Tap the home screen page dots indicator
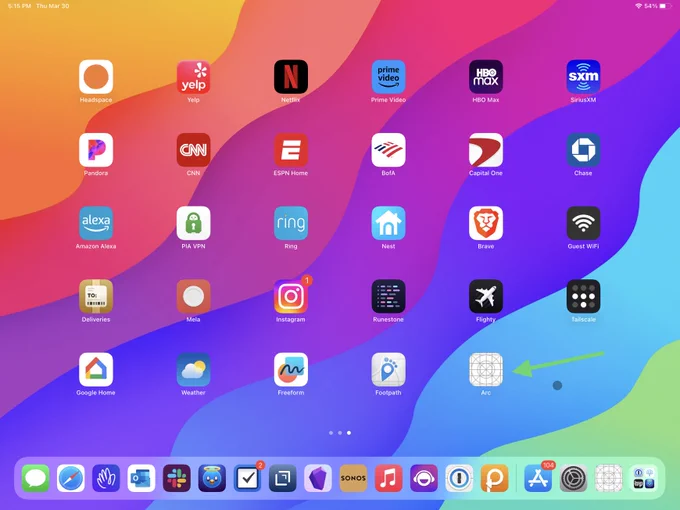Image resolution: width=680 pixels, height=510 pixels. click(340, 433)
